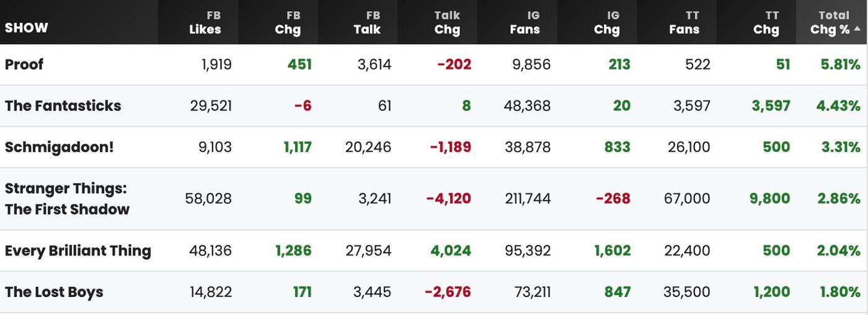Sort by TT Chg column header

pos(766,22)
